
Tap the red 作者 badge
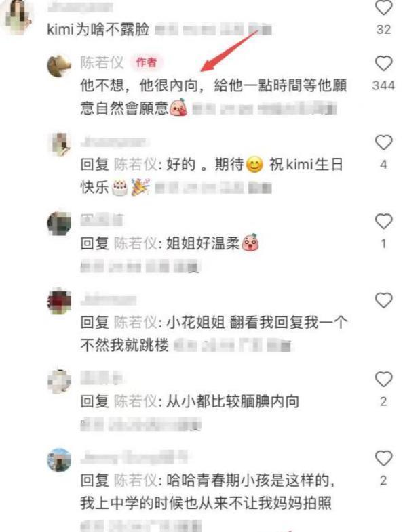click(x=147, y=62)
